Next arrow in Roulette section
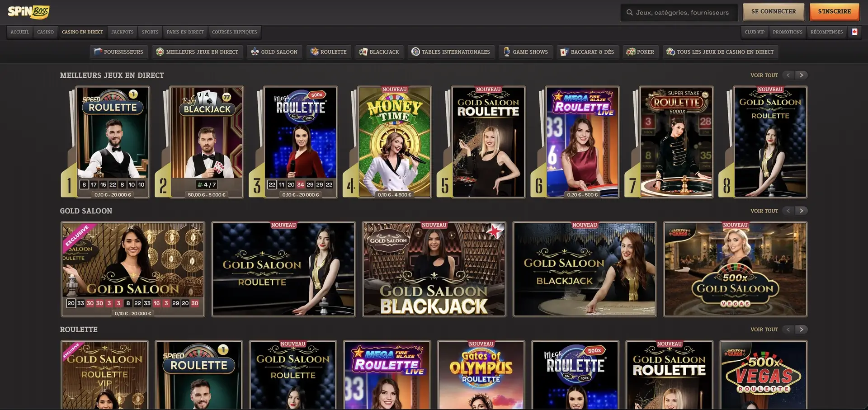This screenshot has width=868, height=410. [802, 330]
